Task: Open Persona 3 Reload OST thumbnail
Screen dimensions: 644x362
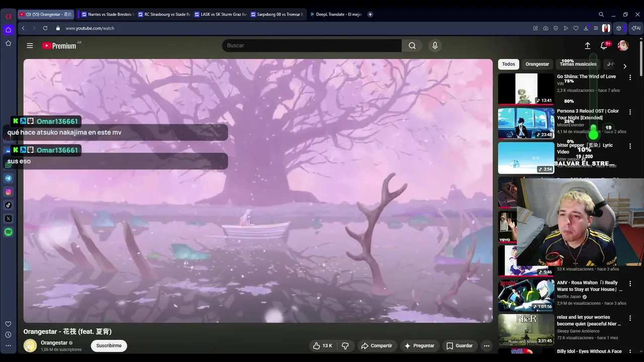Action: [x=526, y=123]
